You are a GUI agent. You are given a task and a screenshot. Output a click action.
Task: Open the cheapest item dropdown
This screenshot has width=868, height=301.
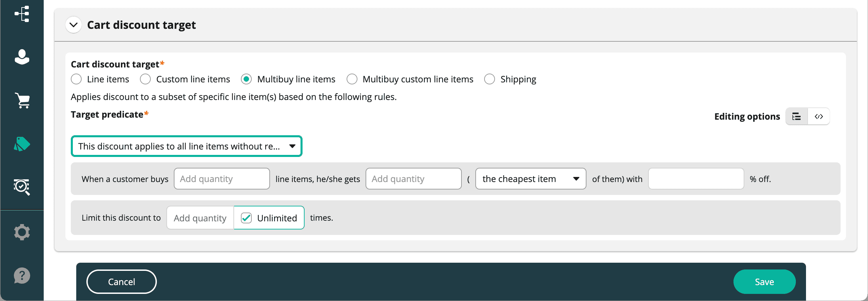click(530, 179)
